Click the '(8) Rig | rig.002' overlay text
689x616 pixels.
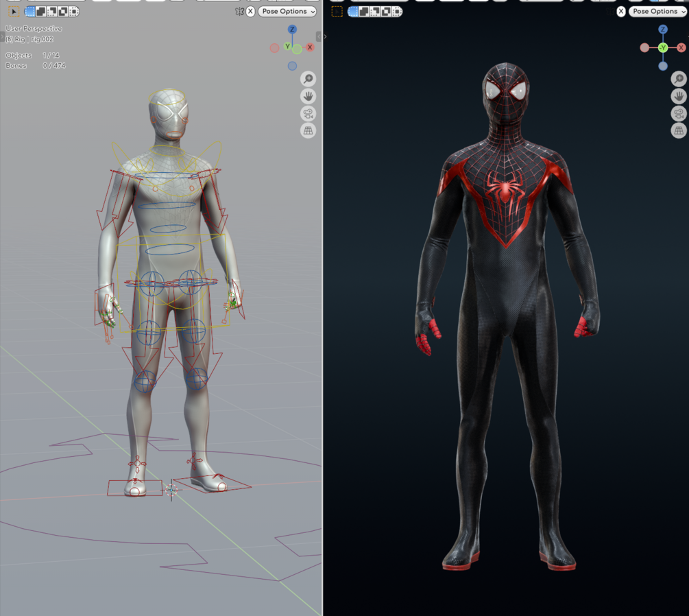tap(29, 39)
